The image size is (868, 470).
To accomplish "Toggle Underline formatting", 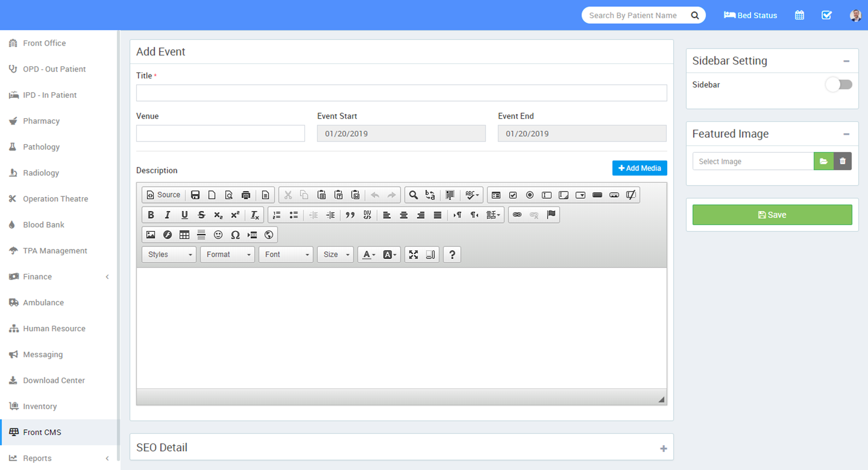I will 184,215.
